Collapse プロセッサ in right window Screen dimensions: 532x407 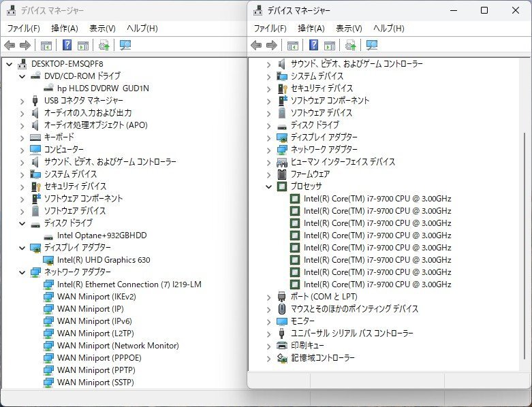point(269,186)
